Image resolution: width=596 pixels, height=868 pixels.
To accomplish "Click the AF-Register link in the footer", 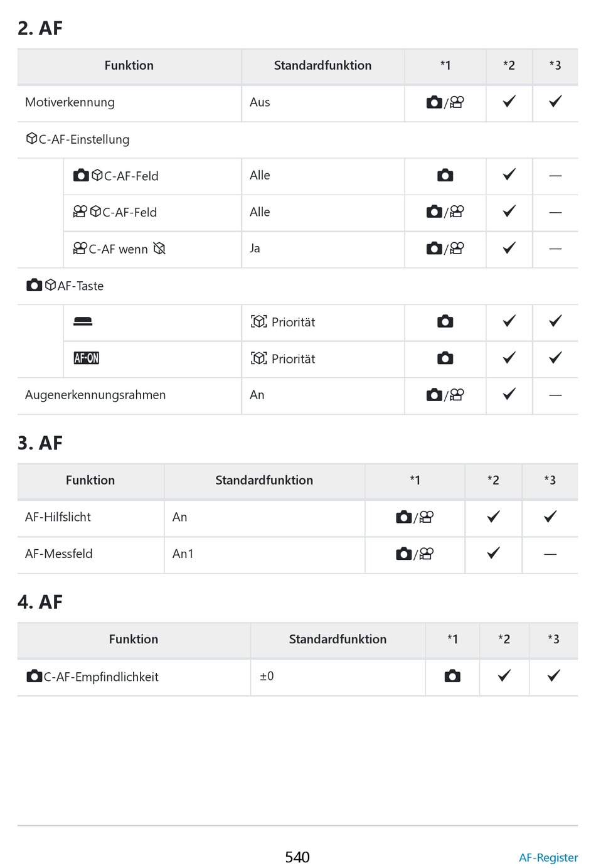I will coord(548,857).
